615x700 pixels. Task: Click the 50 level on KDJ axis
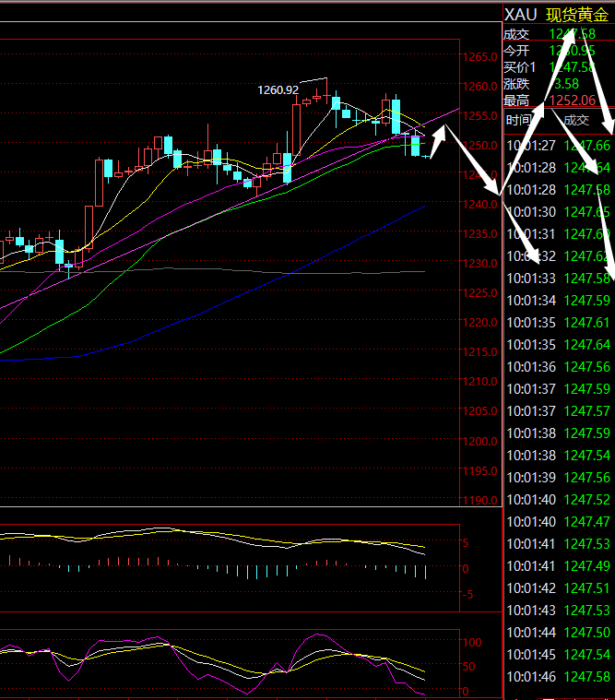pyautogui.click(x=469, y=667)
